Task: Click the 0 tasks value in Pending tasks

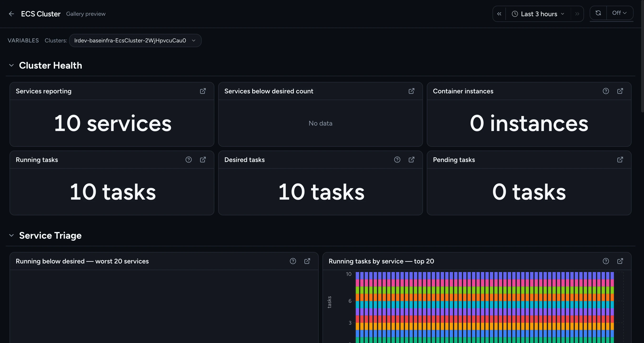Action: (529, 192)
